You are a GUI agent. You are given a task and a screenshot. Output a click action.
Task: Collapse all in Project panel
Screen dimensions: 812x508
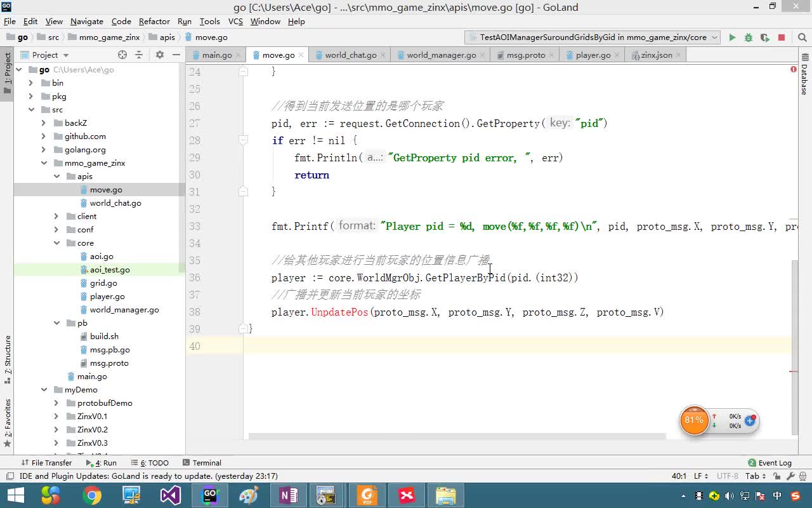(x=139, y=55)
